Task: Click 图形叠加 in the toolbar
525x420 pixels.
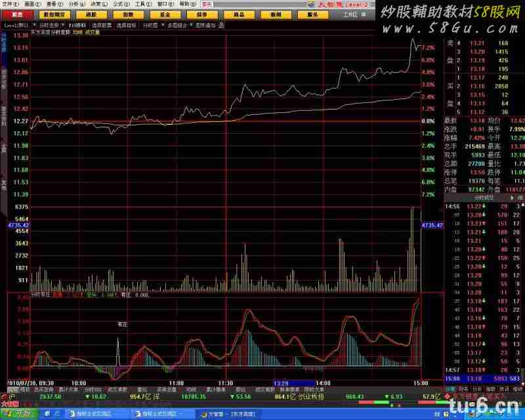Action: click(205, 25)
